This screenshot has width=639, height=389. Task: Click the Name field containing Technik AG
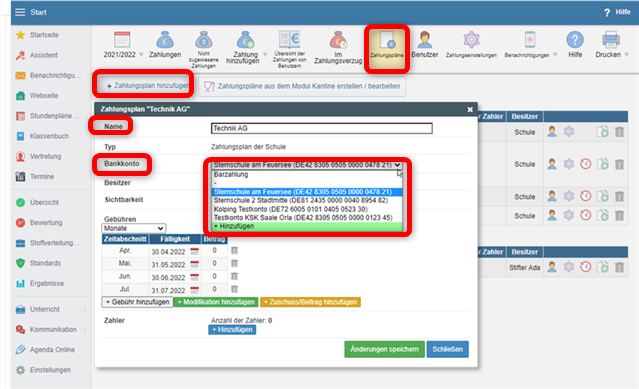[322, 128]
